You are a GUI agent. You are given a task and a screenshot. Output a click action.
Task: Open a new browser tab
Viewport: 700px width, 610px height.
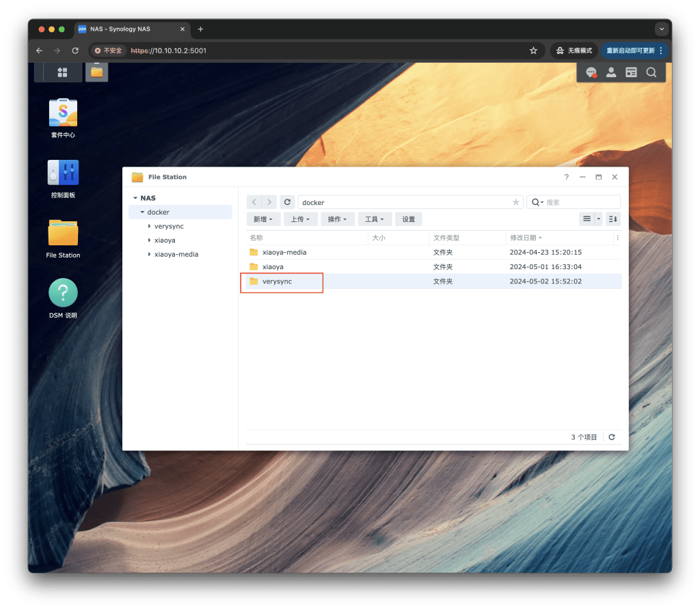point(200,29)
